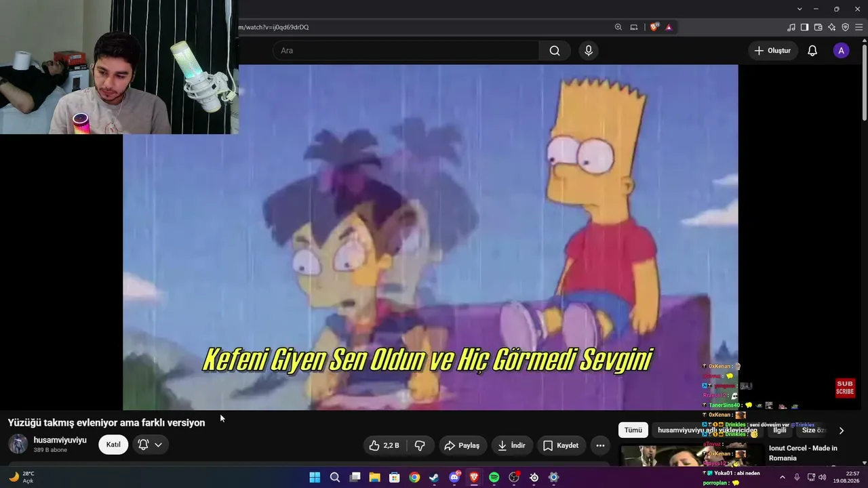
Task: Click the browser zoom magnifier icon
Action: (x=618, y=27)
